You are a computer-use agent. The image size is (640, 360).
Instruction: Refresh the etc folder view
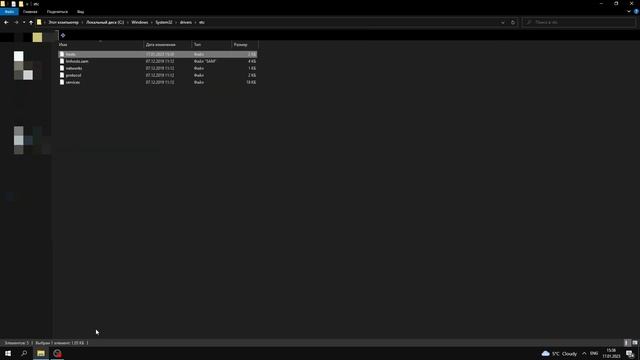pos(513,22)
